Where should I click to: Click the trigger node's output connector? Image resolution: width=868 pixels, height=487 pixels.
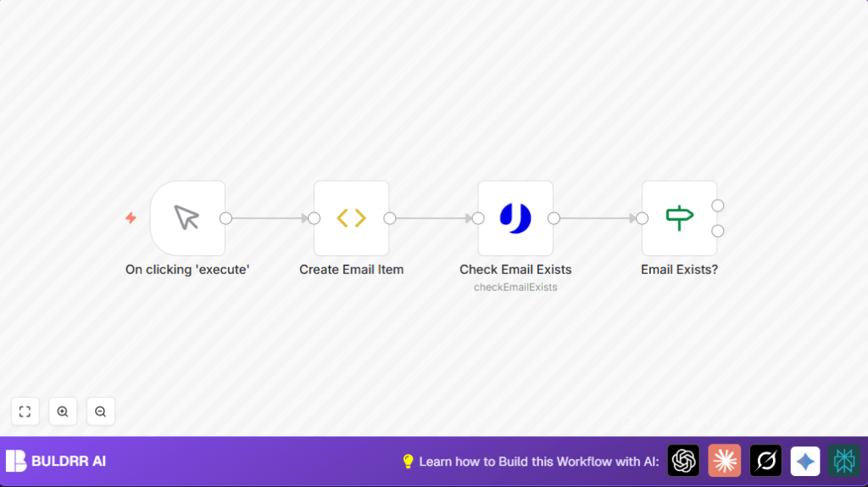[225, 218]
